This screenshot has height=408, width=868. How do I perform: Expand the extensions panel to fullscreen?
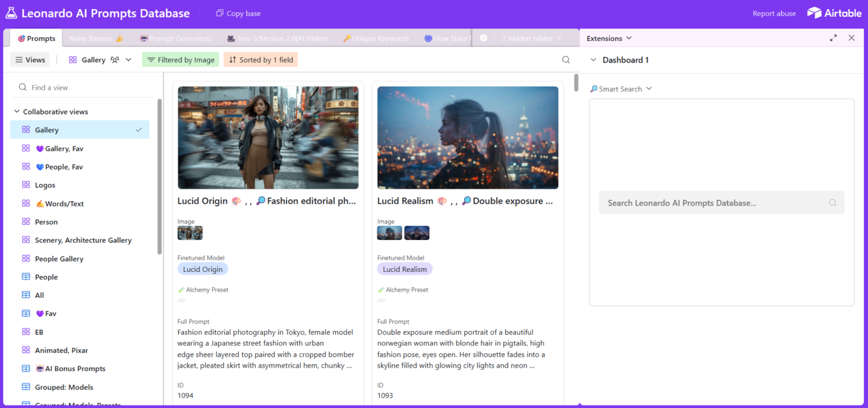[833, 38]
